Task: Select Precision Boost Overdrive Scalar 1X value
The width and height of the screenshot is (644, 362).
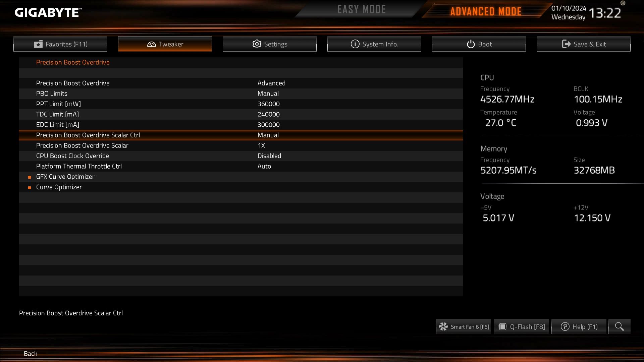Action: coord(261,145)
